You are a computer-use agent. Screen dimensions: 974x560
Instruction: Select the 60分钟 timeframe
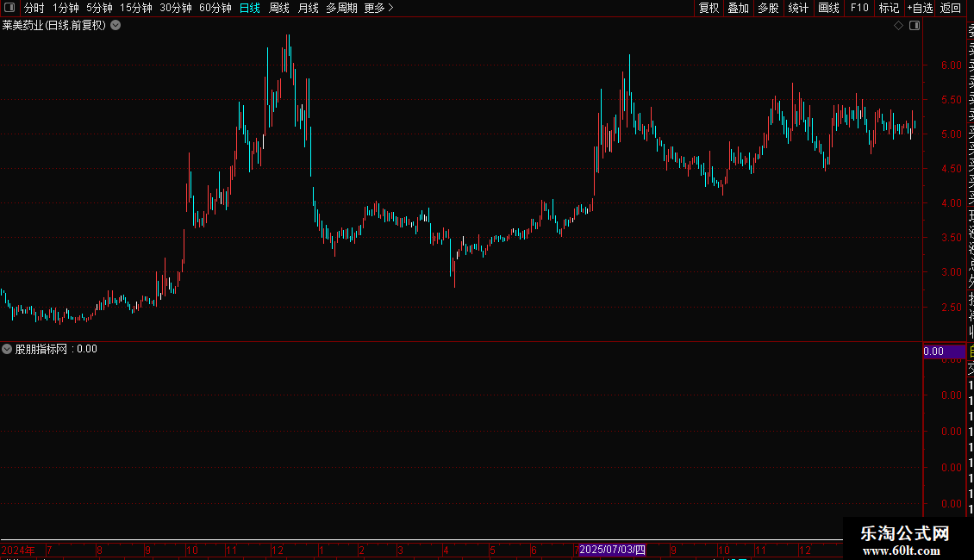pyautogui.click(x=215, y=8)
